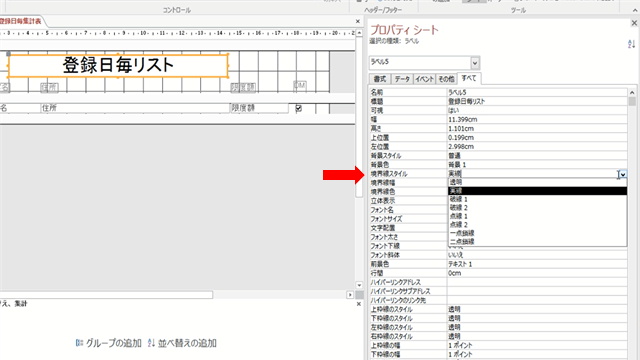Image resolution: width=640 pixels, height=360 pixels.
Task: Click the 並べ替えの追加 sort icon
Action: tap(151, 343)
